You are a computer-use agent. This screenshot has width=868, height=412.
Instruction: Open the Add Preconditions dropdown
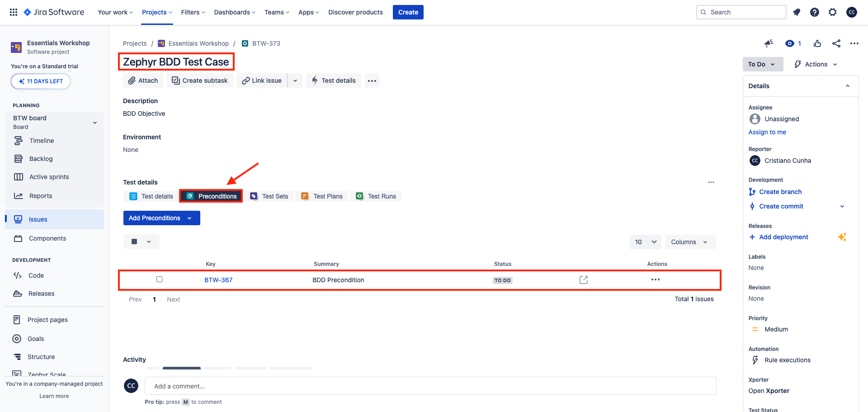162,218
